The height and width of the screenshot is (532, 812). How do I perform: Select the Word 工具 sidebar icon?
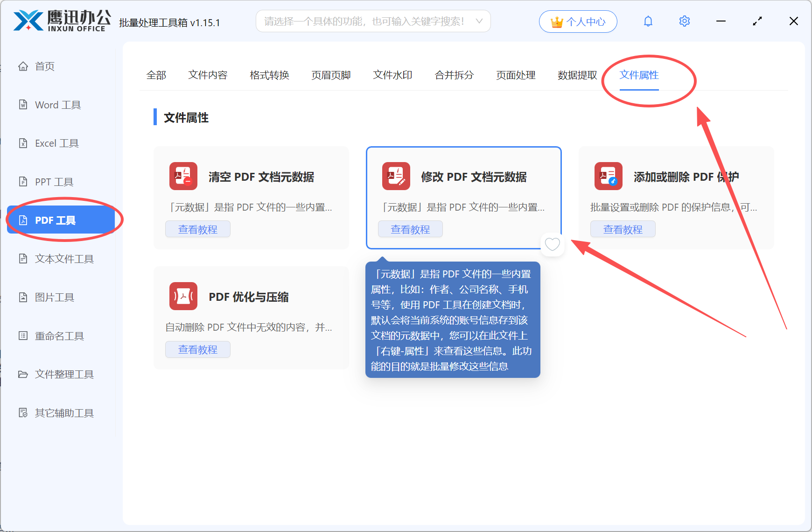pos(23,105)
